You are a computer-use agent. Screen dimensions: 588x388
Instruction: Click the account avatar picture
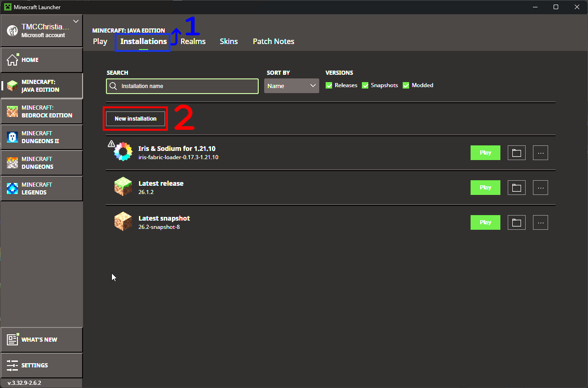click(12, 31)
